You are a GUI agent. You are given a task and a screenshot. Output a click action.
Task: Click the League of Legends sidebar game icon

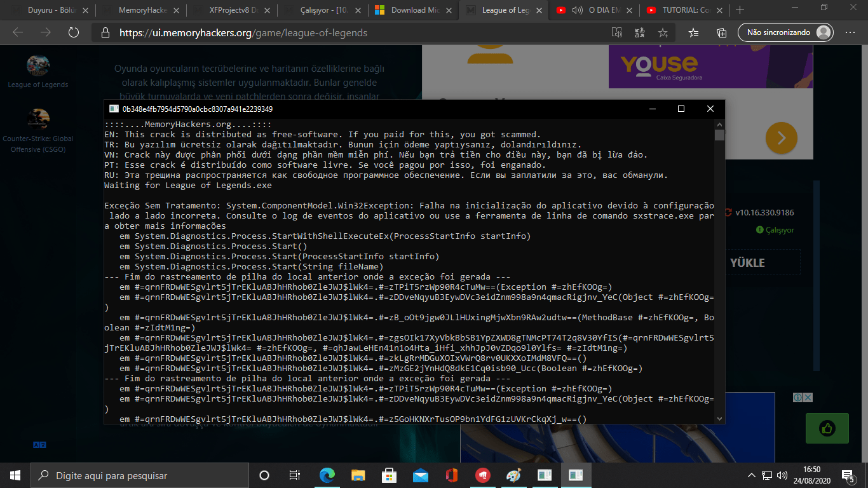coord(38,65)
